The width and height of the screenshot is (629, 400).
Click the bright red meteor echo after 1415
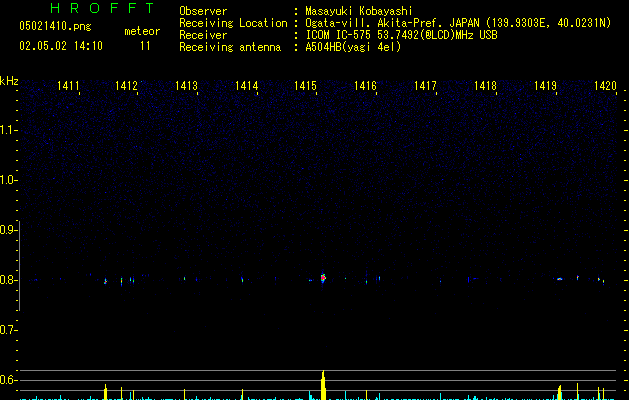pyautogui.click(x=323, y=278)
